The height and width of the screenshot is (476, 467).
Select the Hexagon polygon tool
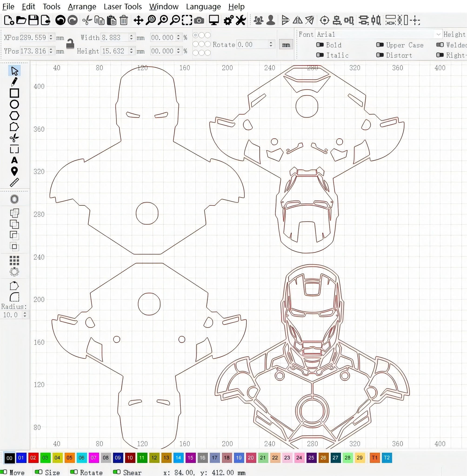(x=14, y=116)
